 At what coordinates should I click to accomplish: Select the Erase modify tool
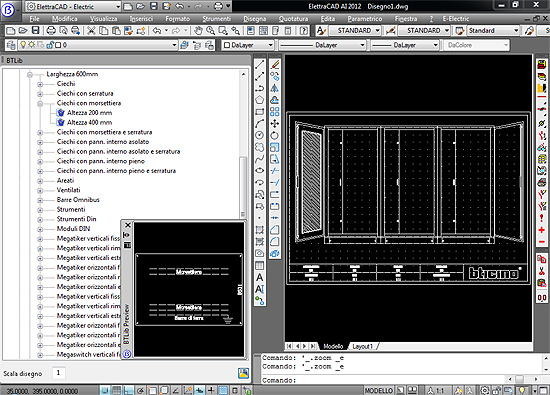coord(275,64)
